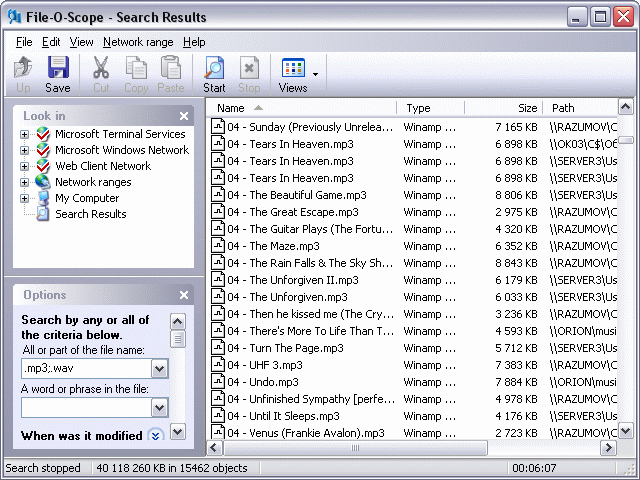
Task: Click file icon for Until It Sleeps.mp3
Action: point(218,416)
